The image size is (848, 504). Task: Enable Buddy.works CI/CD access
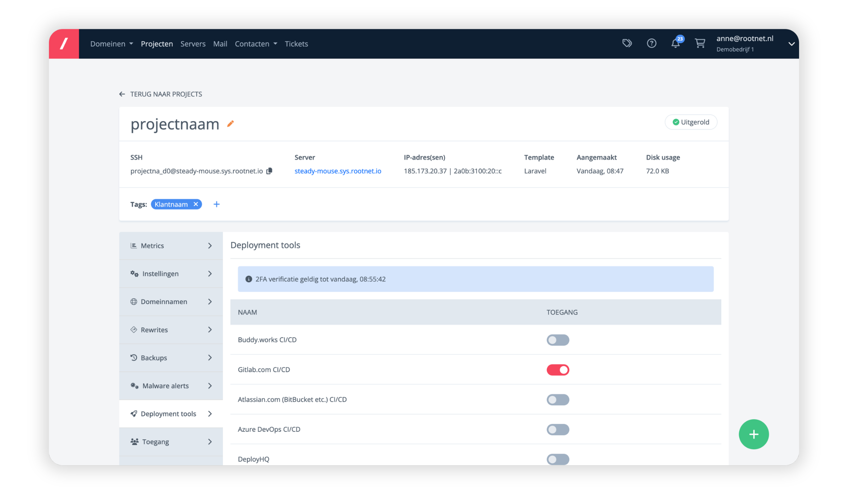pos(558,340)
